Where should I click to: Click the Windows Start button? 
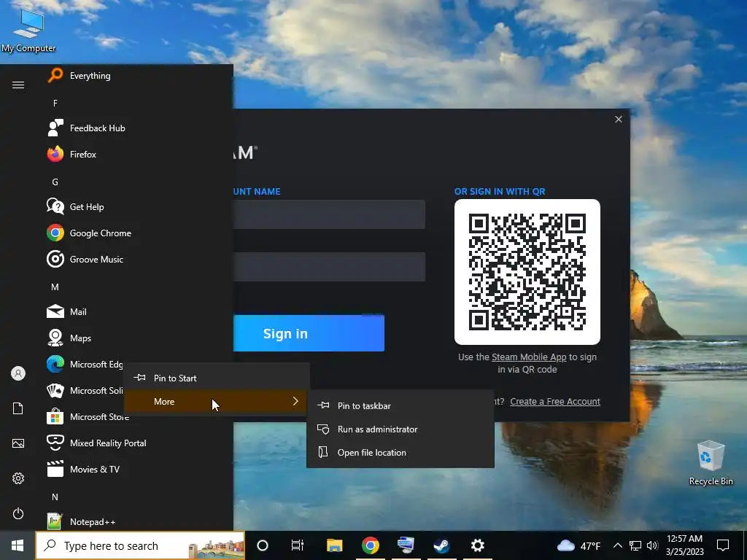[x=18, y=545]
